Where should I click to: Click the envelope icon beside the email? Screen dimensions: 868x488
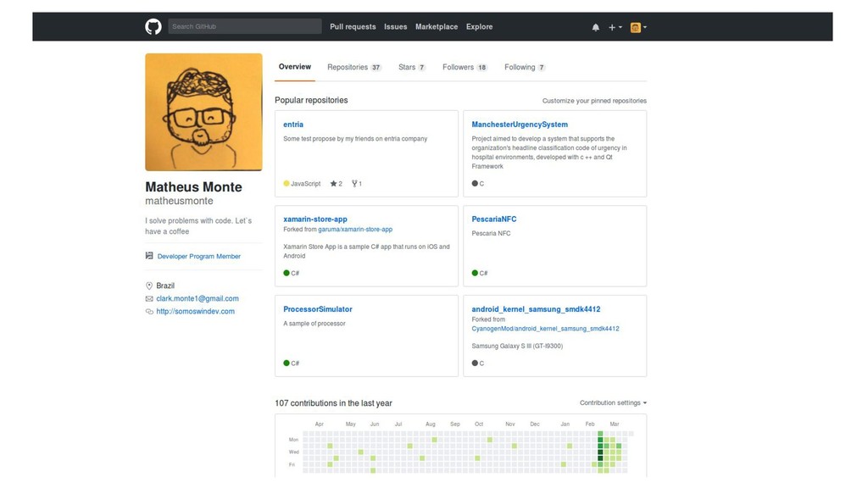(149, 299)
